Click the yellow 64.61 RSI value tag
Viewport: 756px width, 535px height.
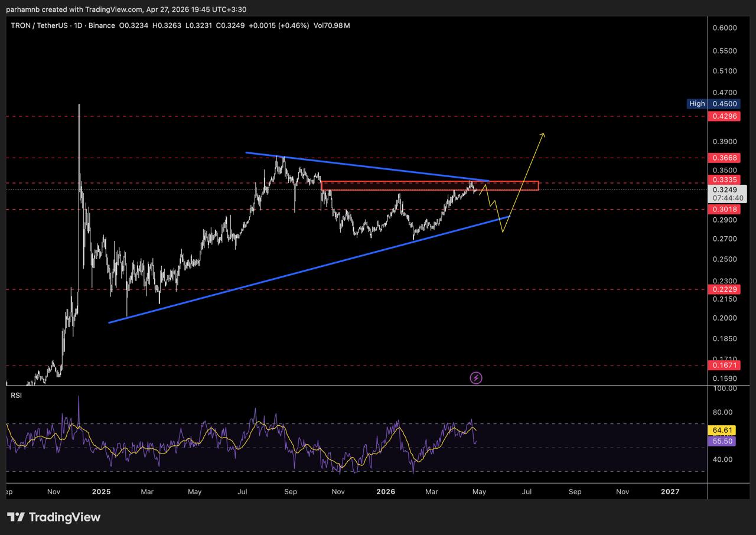point(723,430)
